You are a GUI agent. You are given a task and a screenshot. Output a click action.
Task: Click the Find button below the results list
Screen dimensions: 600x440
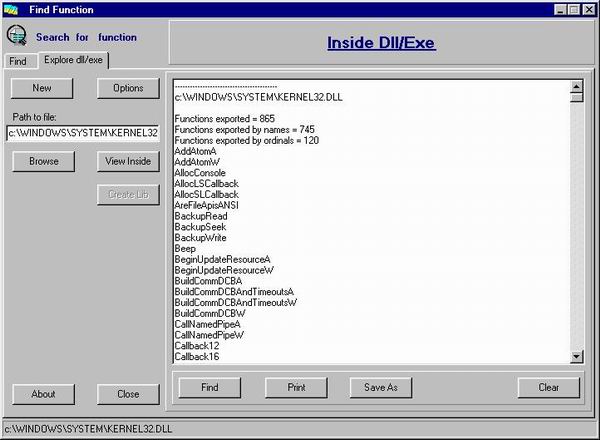coord(210,388)
